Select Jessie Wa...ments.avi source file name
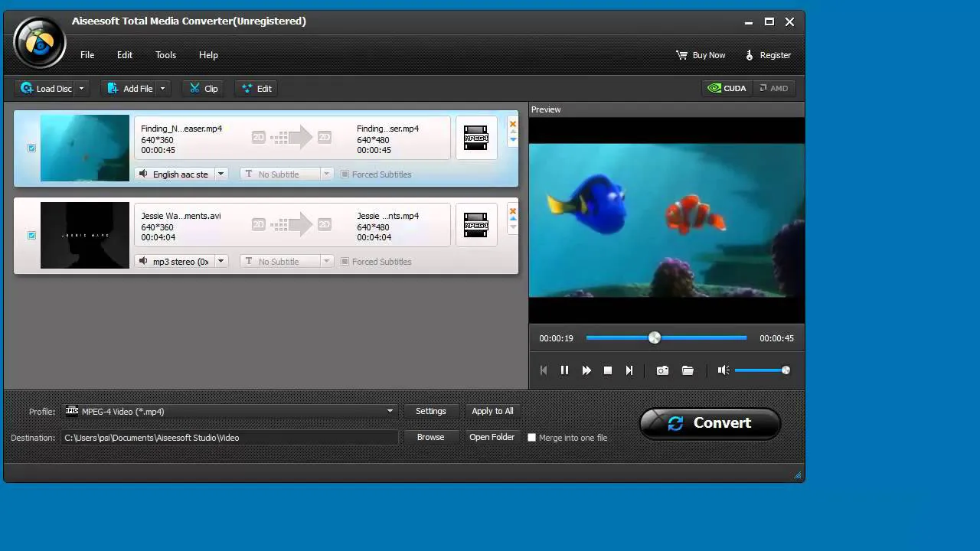This screenshot has width=980, height=551. [181, 216]
